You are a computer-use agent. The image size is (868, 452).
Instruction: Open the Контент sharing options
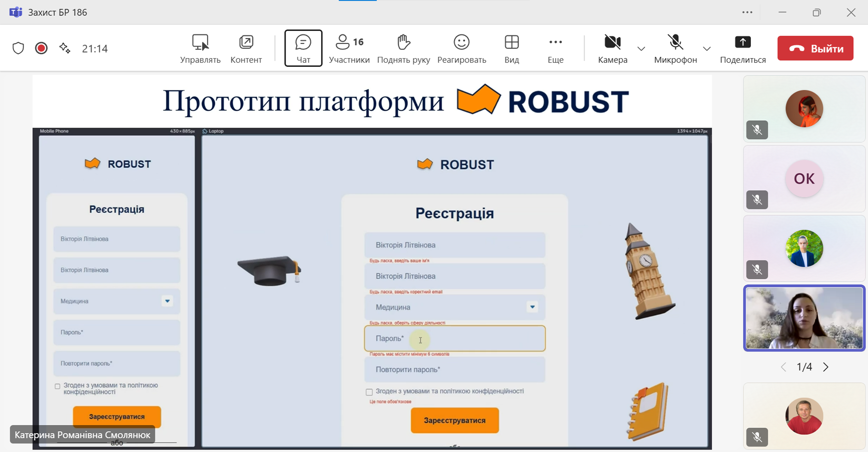246,48
